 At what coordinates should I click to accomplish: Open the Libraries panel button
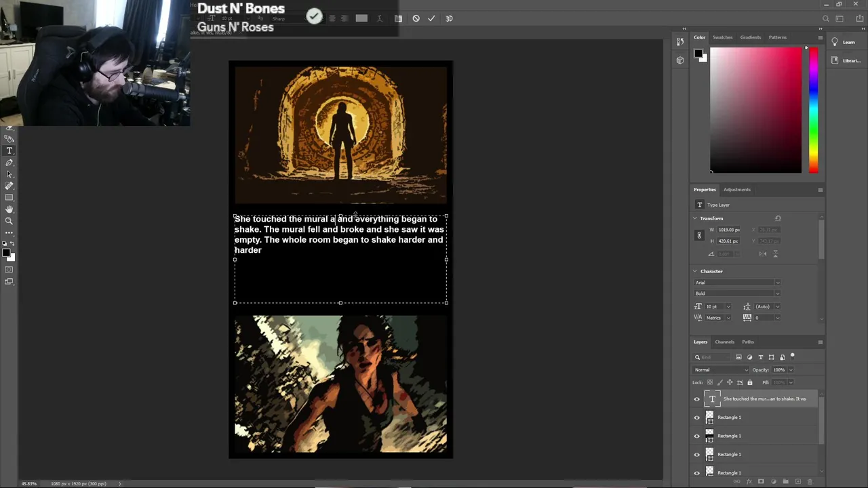(x=846, y=60)
